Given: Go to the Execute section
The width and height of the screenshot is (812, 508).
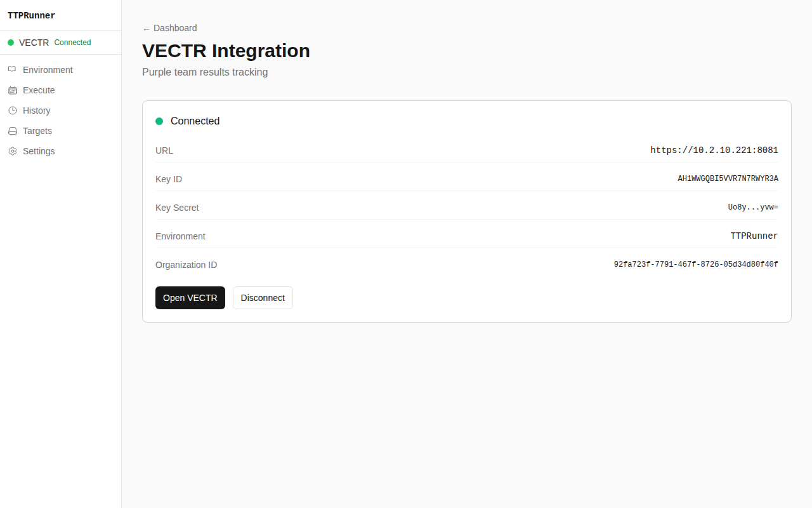Looking at the screenshot, I should pos(60,90).
